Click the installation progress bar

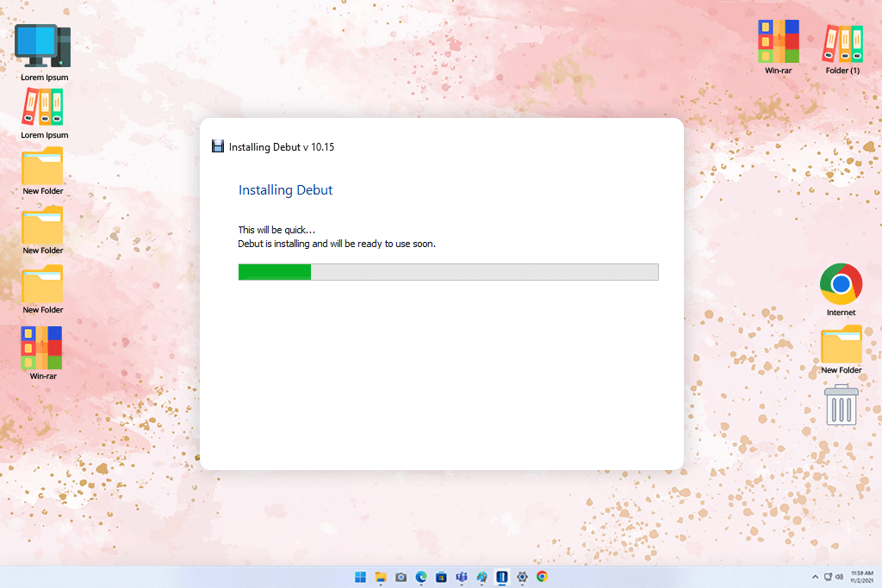coord(448,272)
